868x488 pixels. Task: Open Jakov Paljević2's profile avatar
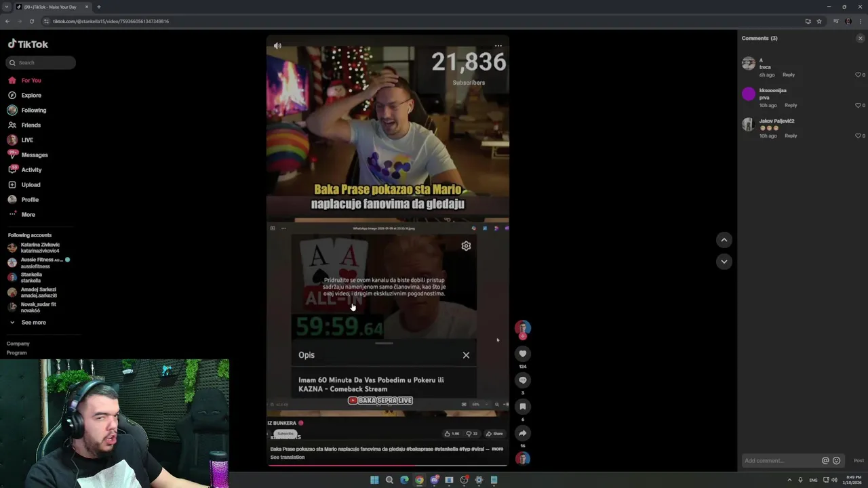[x=749, y=125]
